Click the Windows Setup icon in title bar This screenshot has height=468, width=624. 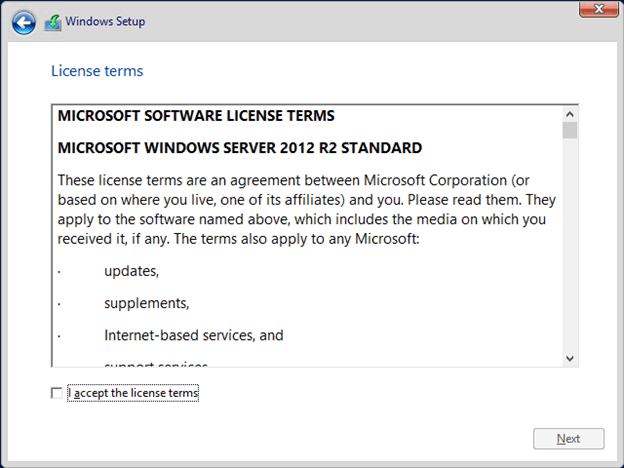point(53,22)
